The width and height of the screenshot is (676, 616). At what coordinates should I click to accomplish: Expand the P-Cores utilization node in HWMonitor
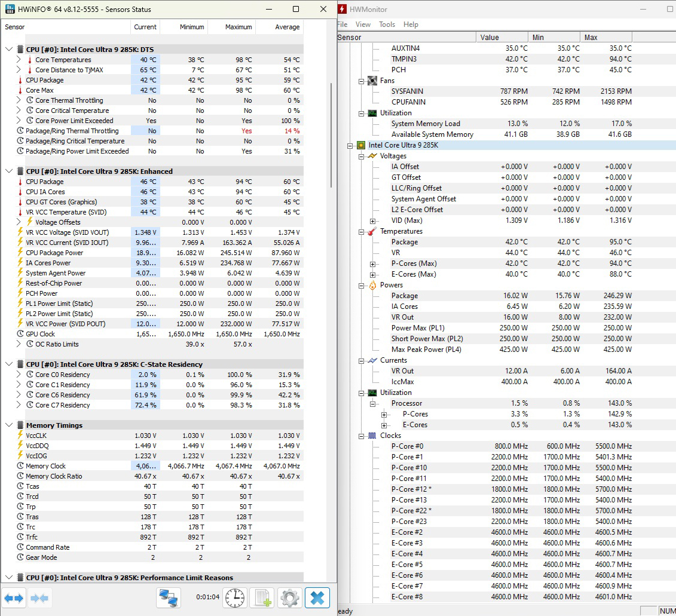[384, 415]
